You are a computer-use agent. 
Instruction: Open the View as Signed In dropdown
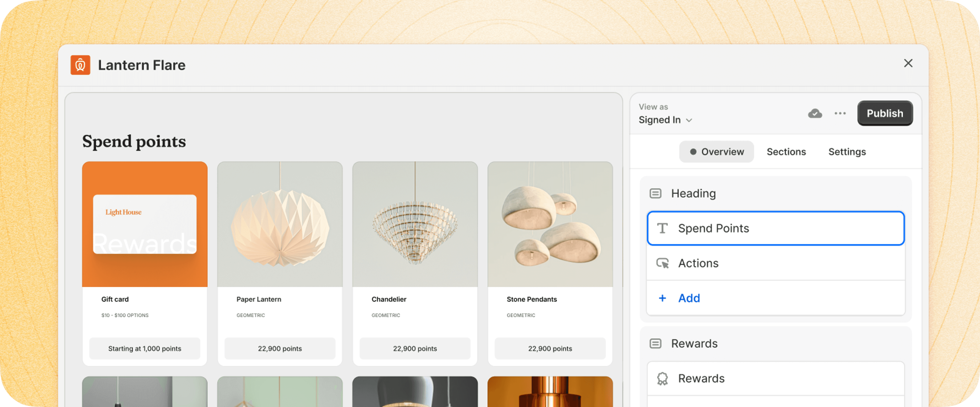[x=665, y=120]
